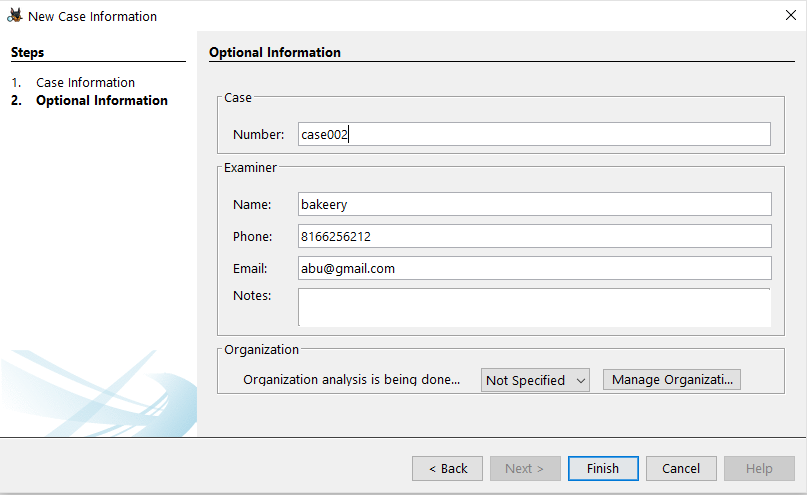Click into the Phone number field

[534, 237]
